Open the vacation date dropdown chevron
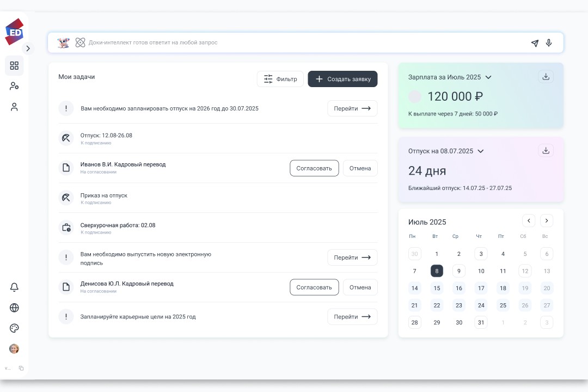This screenshot has width=588, height=392. [481, 151]
